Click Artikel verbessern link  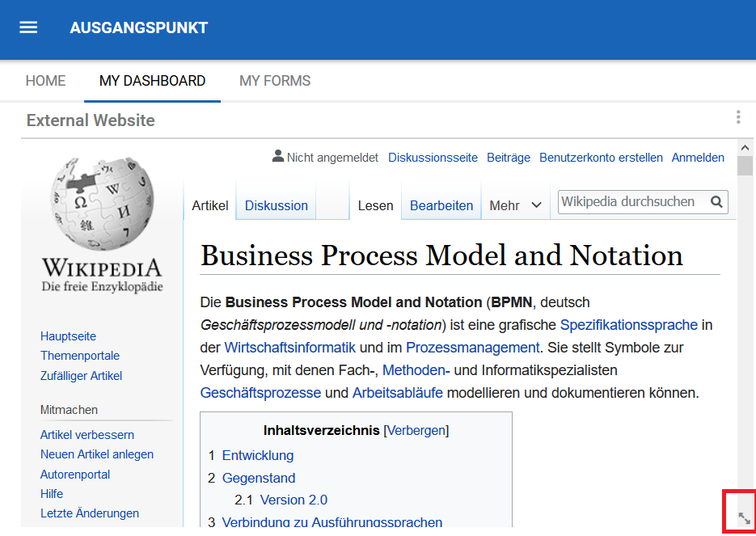tap(87, 435)
